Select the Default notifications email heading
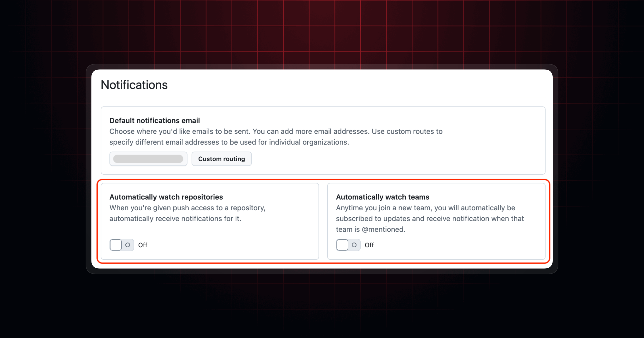644x338 pixels. click(155, 121)
